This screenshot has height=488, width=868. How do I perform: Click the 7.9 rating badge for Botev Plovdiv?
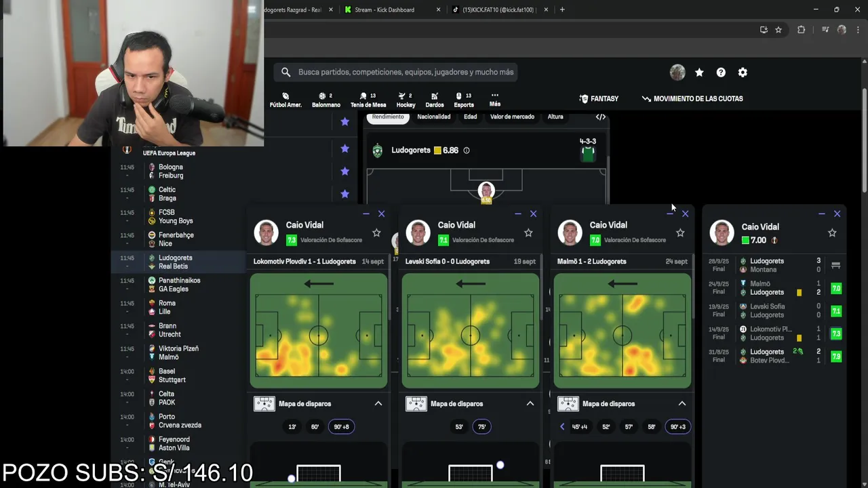(x=836, y=357)
